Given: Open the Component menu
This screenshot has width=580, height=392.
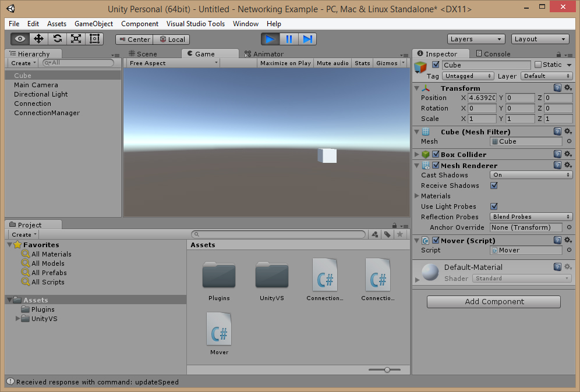Looking at the screenshot, I should pyautogui.click(x=139, y=24).
